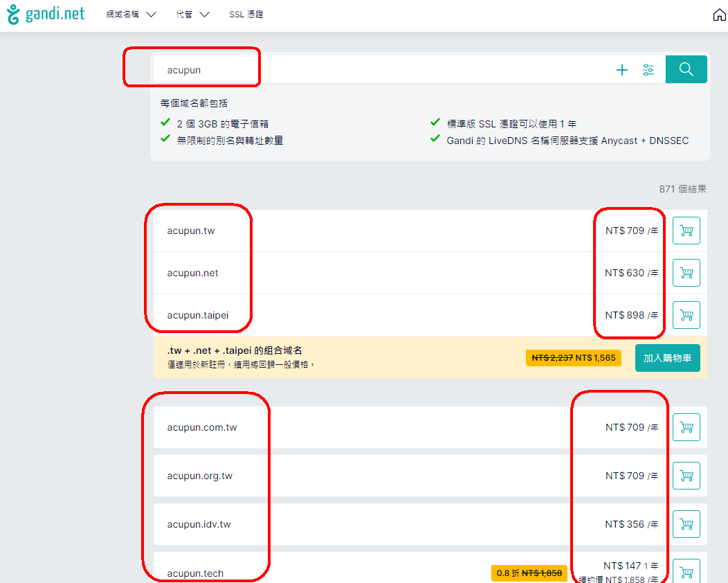Click 無限制的別名與轉址數量 feature text
Image resolution: width=728 pixels, height=583 pixels.
(x=230, y=141)
